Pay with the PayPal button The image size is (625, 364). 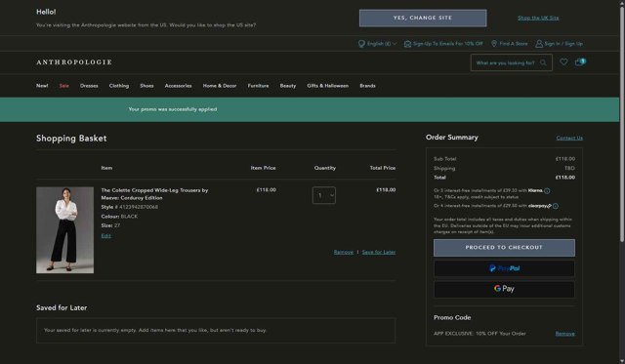[504, 268]
